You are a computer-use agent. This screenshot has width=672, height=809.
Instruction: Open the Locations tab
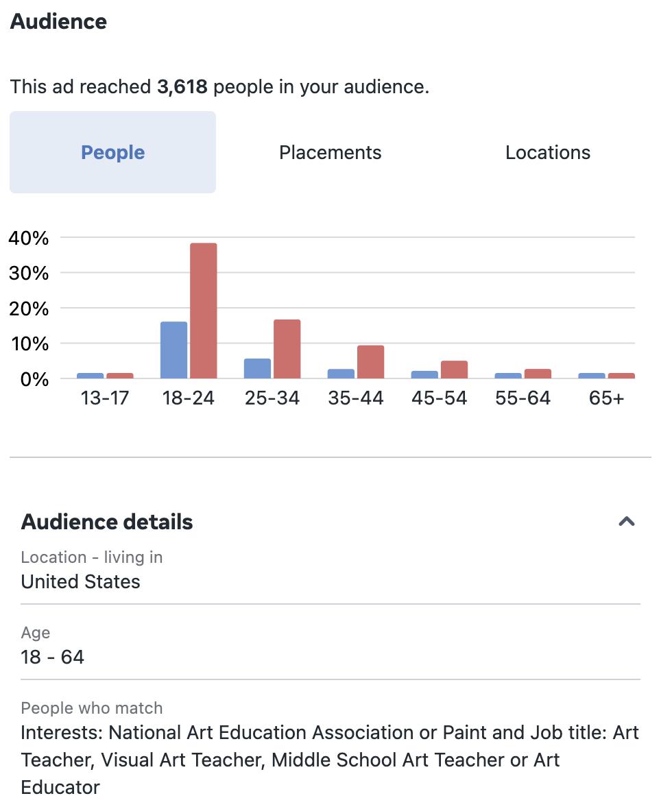tap(547, 152)
